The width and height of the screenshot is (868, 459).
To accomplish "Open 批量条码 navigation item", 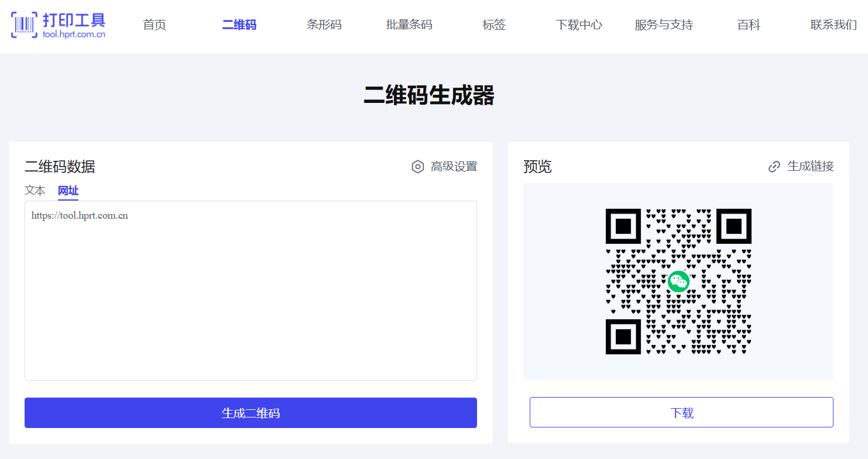I will point(409,25).
